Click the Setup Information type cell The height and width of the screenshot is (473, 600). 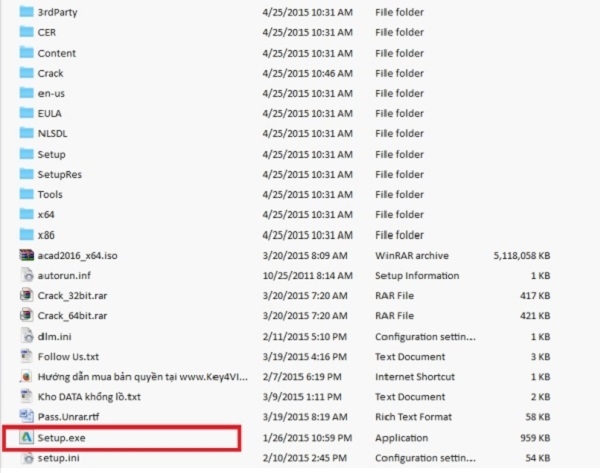417,276
